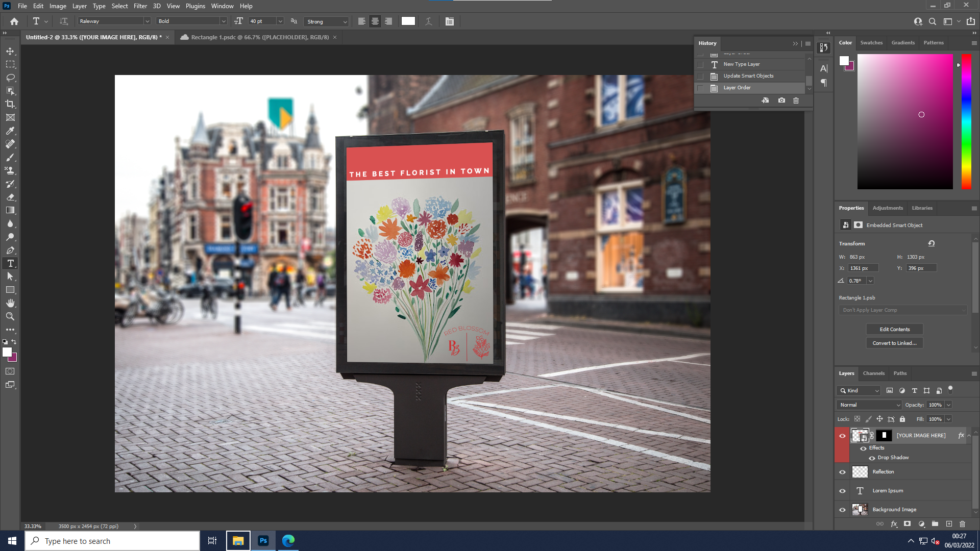Open the 40 pt font size dropdown

point(280,21)
